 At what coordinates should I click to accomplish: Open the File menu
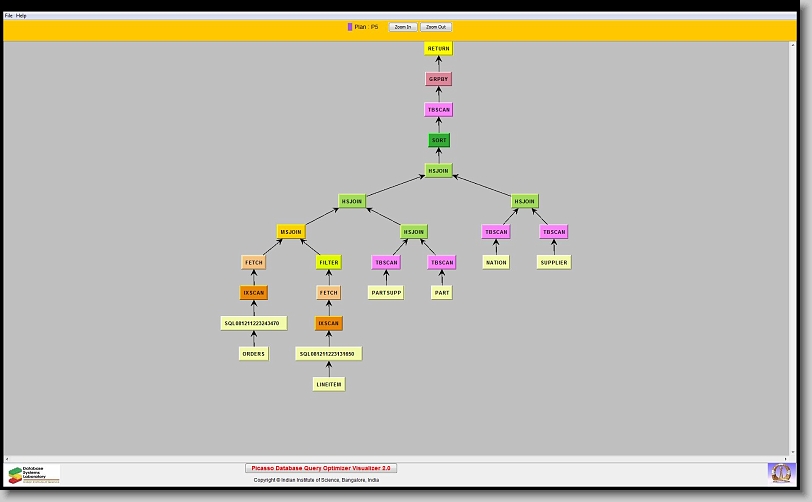click(9, 16)
